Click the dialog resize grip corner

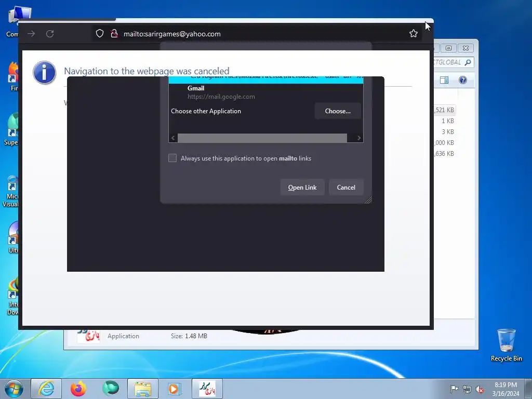[368, 199]
